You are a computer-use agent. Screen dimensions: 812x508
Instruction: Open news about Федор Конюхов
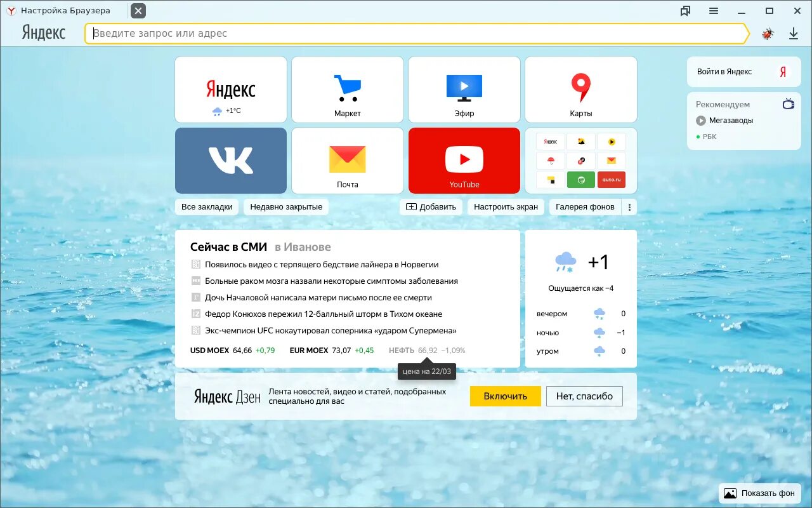pyautogui.click(x=324, y=314)
